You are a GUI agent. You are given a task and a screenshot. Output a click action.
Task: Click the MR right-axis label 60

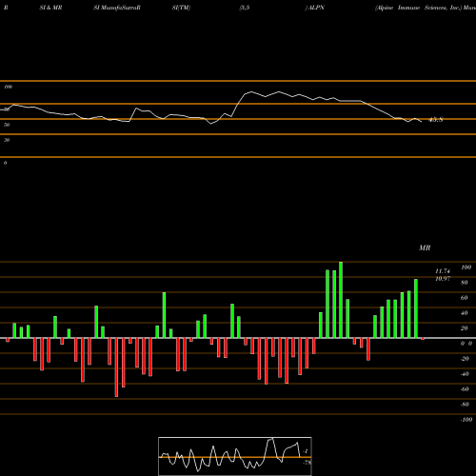coord(465,298)
